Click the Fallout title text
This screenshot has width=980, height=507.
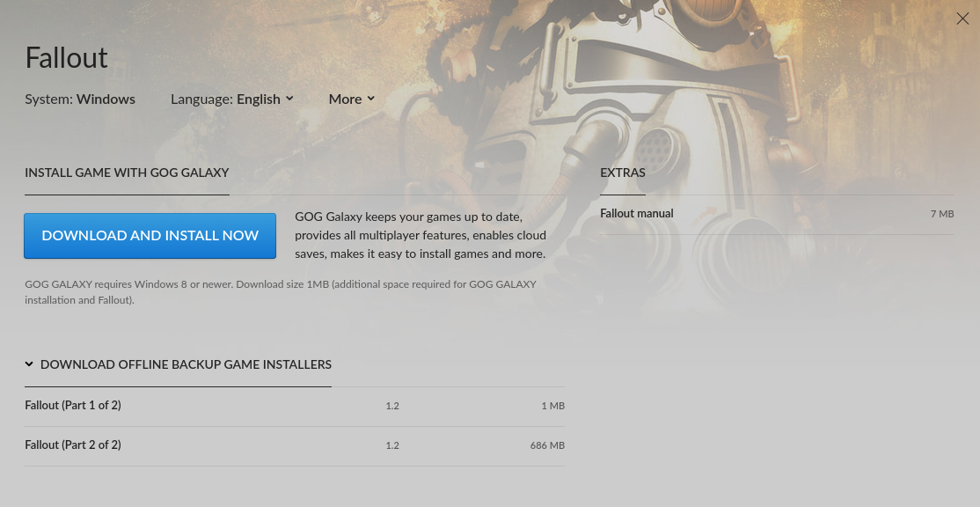pos(66,57)
